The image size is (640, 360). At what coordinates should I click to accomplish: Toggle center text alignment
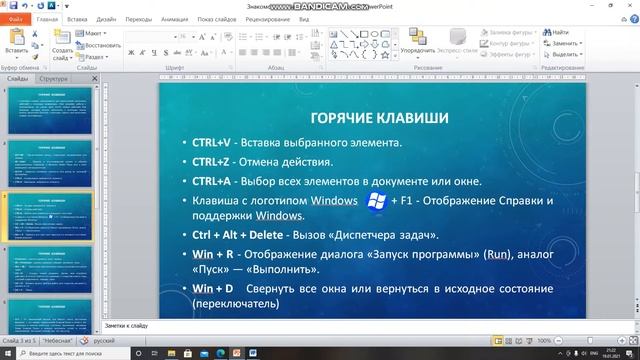(x=254, y=53)
